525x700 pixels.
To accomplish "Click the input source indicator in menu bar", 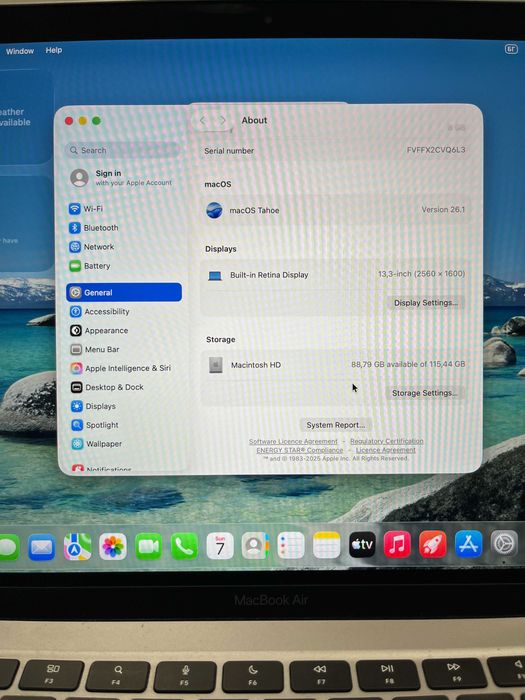I will coord(511,49).
